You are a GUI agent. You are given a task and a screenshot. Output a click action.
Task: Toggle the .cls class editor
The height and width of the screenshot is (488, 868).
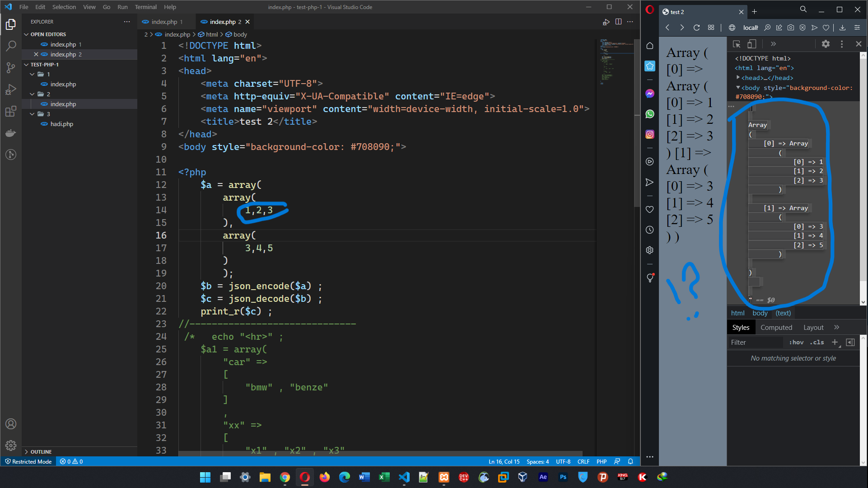pyautogui.click(x=817, y=342)
